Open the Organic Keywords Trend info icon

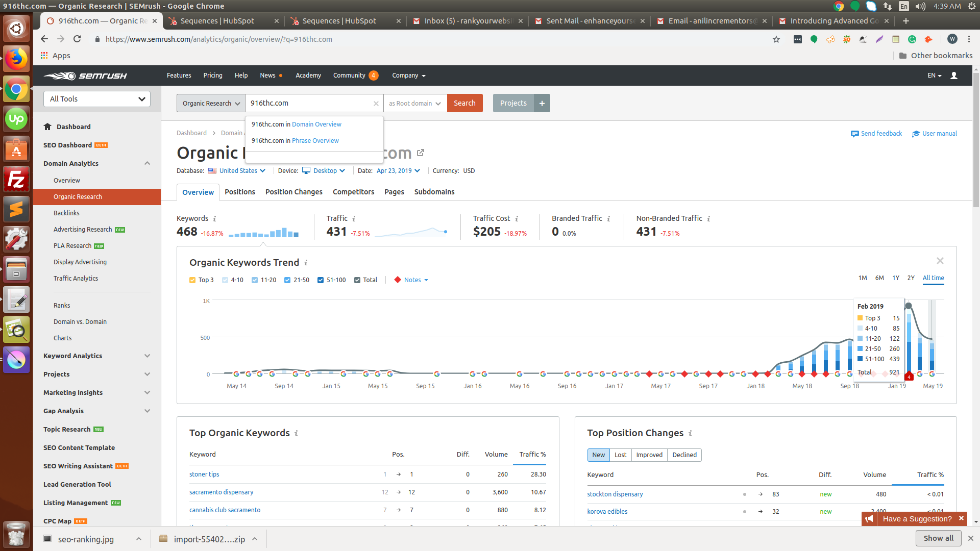306,263
